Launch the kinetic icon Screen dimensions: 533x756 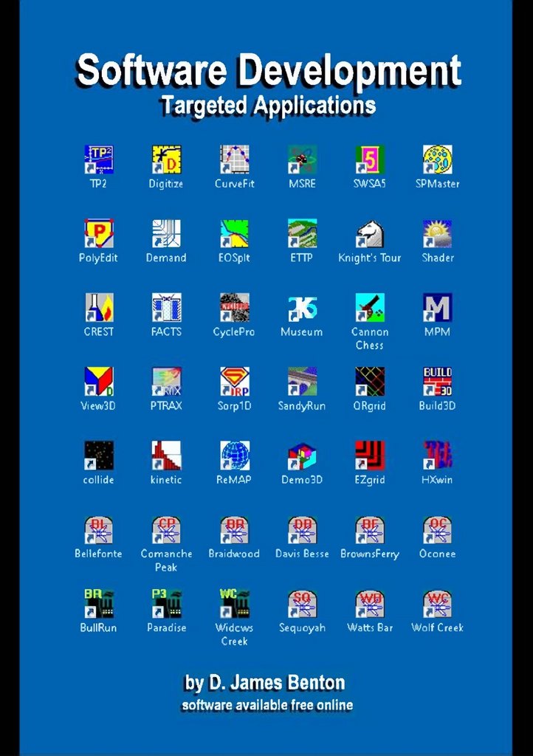[166, 455]
